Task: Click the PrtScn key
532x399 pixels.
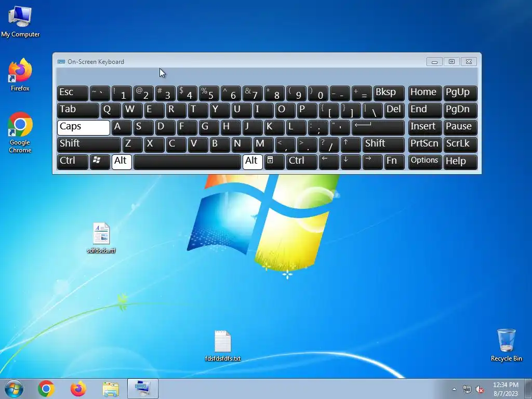Action: tap(425, 144)
